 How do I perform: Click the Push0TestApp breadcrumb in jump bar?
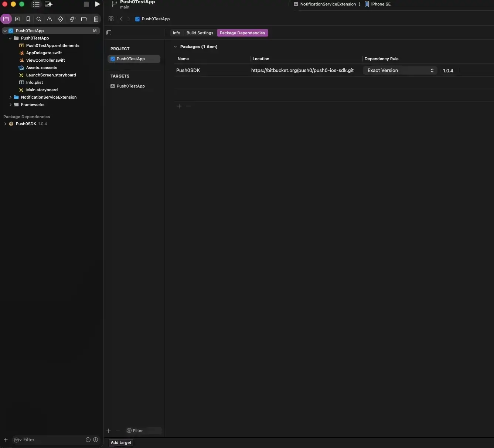tap(153, 19)
